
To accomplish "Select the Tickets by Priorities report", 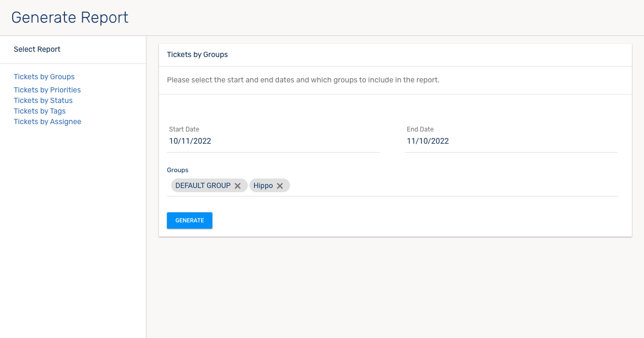I will click(47, 90).
